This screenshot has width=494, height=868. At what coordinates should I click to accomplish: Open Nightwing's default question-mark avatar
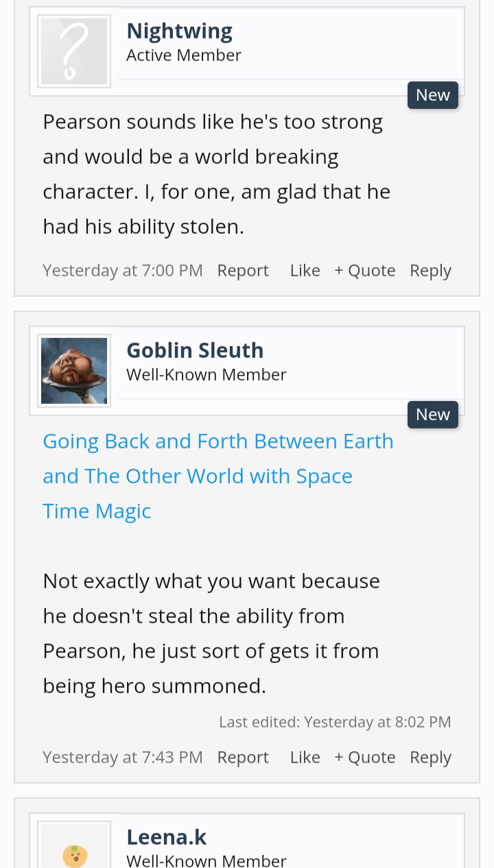click(74, 51)
